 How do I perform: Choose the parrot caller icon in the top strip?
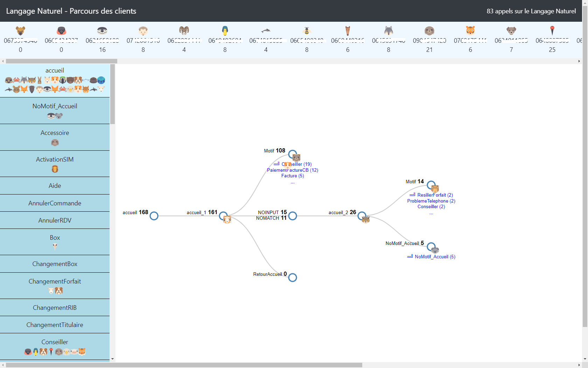point(225,30)
